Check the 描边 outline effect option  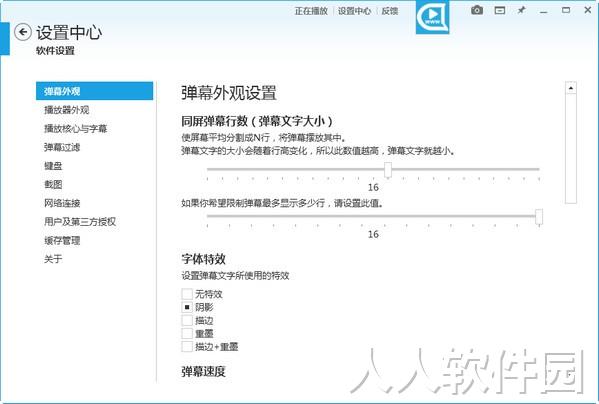187,320
